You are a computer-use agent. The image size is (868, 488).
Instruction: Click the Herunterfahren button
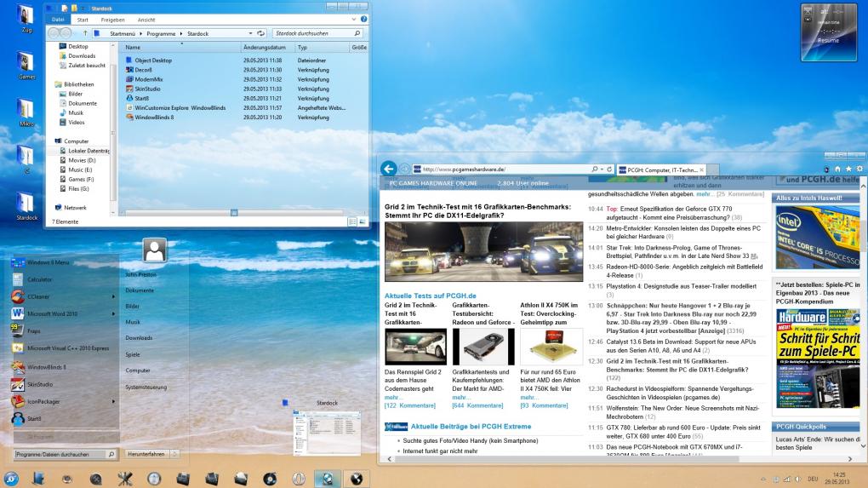coord(146,454)
